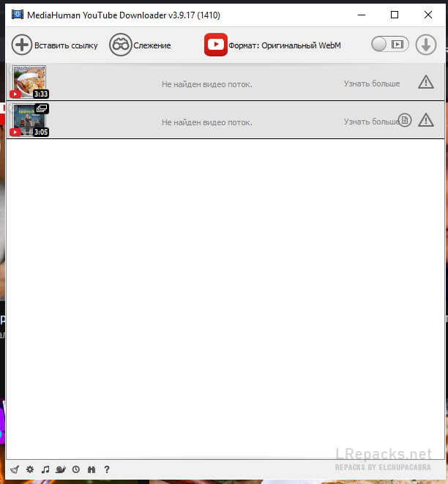Open the Слежение tracking panel

(140, 45)
